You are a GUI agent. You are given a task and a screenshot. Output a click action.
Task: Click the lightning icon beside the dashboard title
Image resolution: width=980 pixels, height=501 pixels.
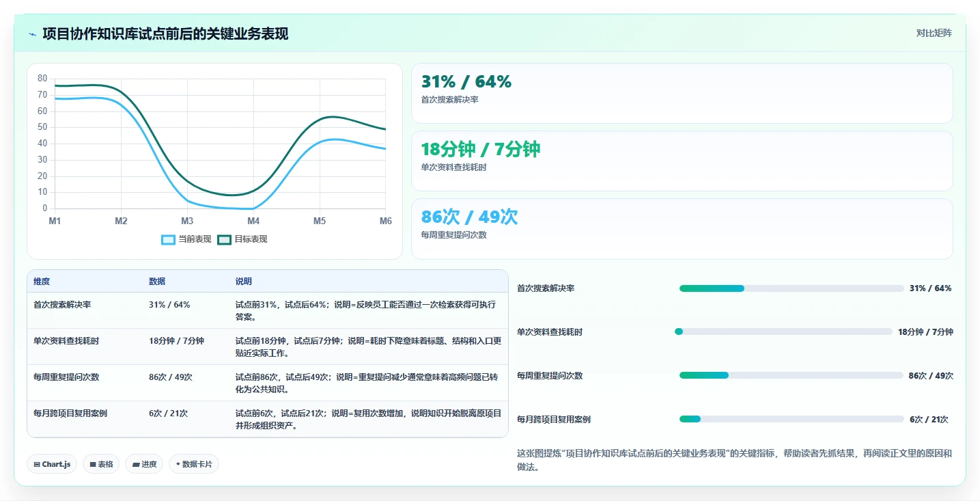click(x=33, y=34)
